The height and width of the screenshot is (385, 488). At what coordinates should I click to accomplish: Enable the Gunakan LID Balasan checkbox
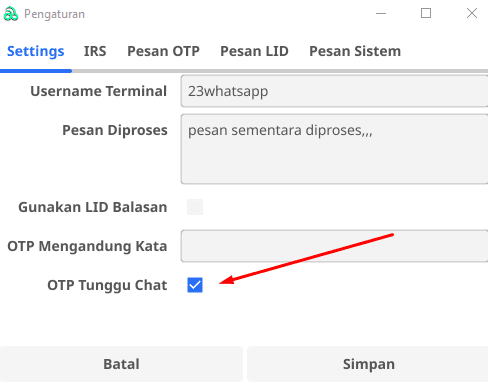[x=195, y=207]
